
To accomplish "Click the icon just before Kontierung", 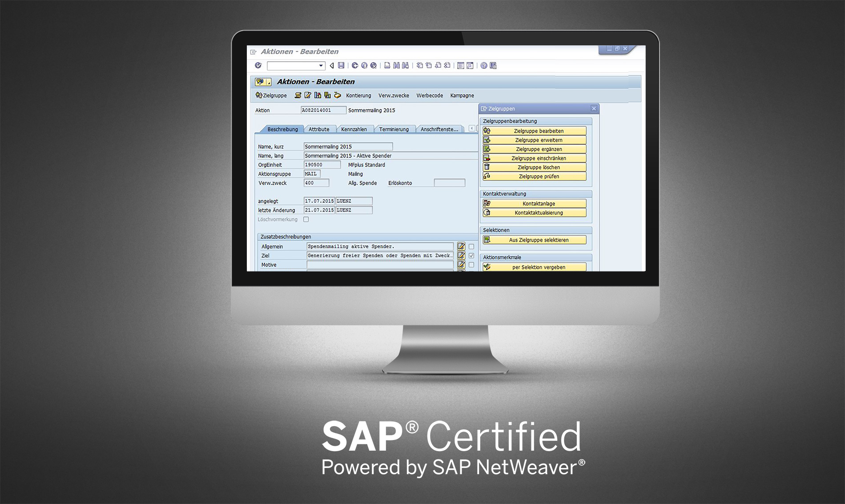I will point(338,95).
